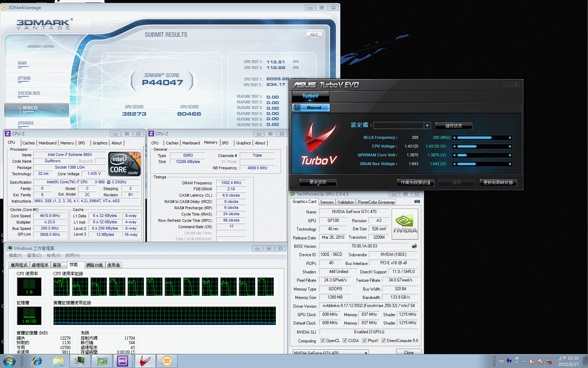Switch to 3DMark Vantage via taskbar icon
The width and height of the screenshot is (588, 368).
point(167,361)
